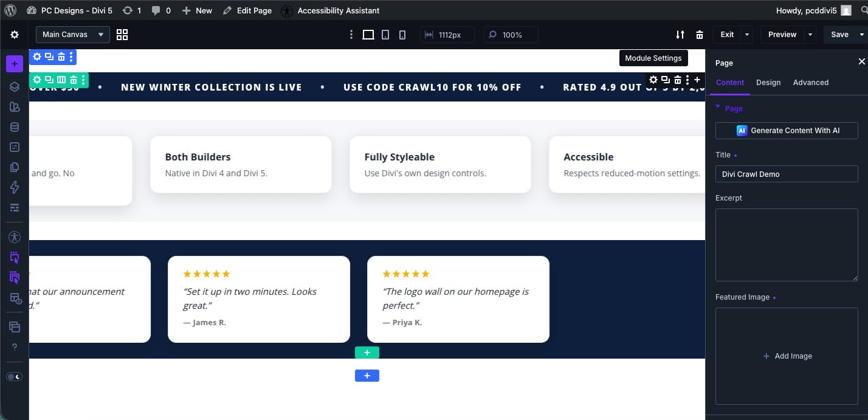The width and height of the screenshot is (868, 420).
Task: Open comments count in admin bar
Action: [161, 10]
